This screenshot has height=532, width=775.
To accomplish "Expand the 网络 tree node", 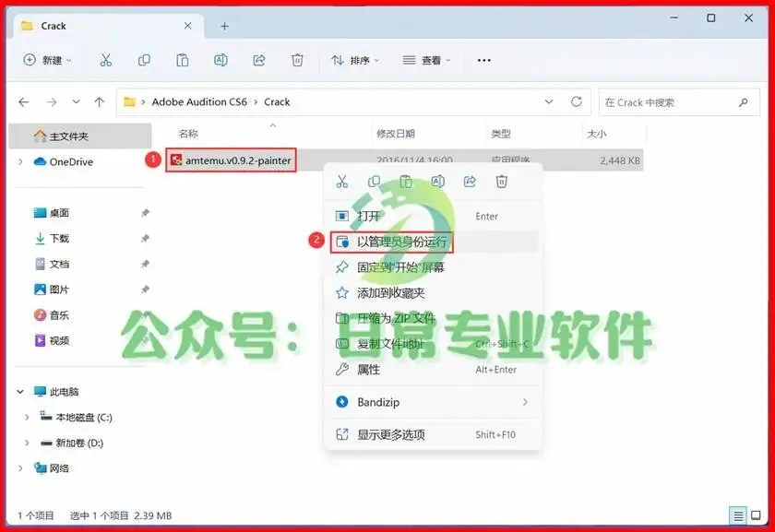I will [20, 468].
